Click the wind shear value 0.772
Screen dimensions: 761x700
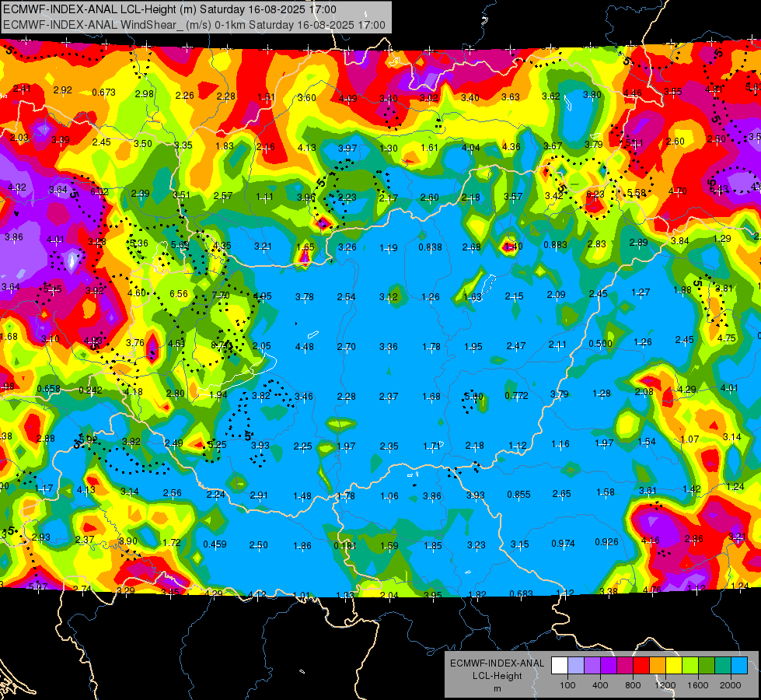tap(516, 395)
